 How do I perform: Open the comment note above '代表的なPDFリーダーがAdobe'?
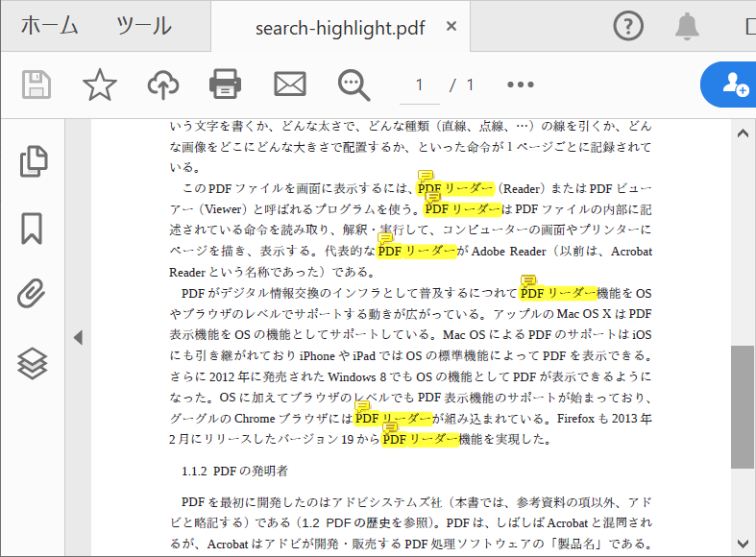(x=385, y=238)
